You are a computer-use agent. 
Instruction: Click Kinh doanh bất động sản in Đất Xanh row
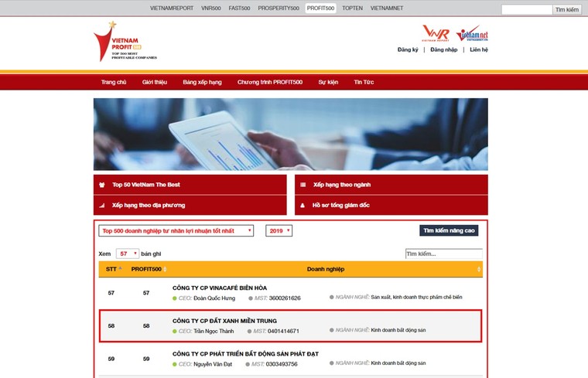[398, 330]
